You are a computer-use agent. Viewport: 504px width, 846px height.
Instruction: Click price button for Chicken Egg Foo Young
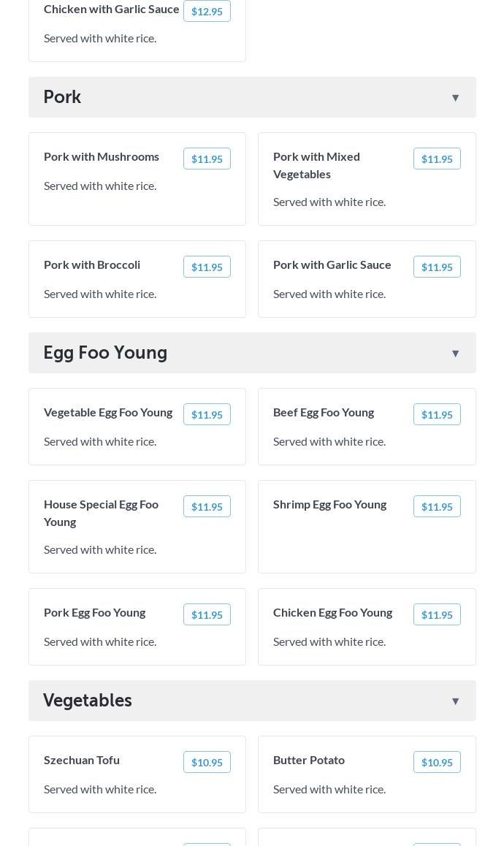click(x=437, y=615)
